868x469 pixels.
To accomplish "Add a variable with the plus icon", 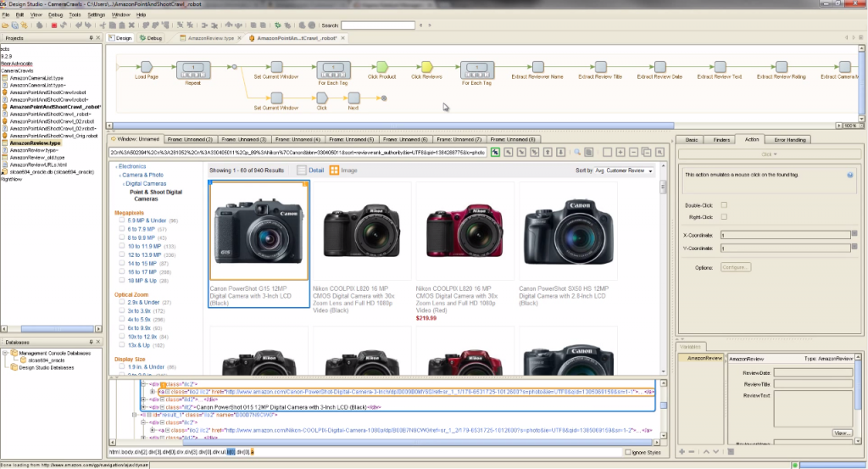I will [x=682, y=452].
